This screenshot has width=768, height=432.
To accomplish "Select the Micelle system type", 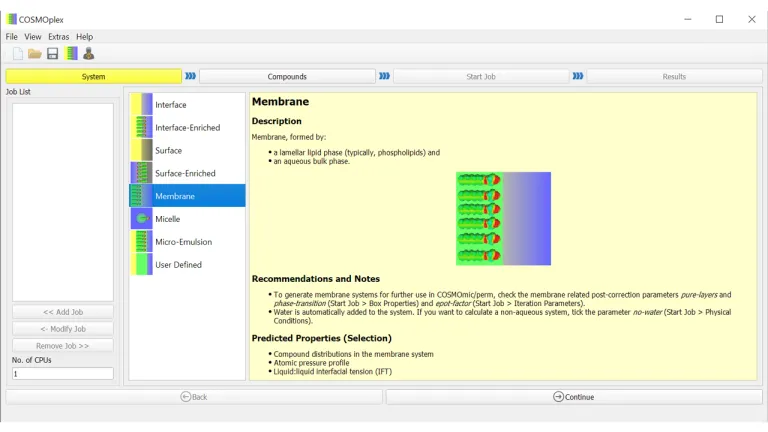I will pos(168,219).
